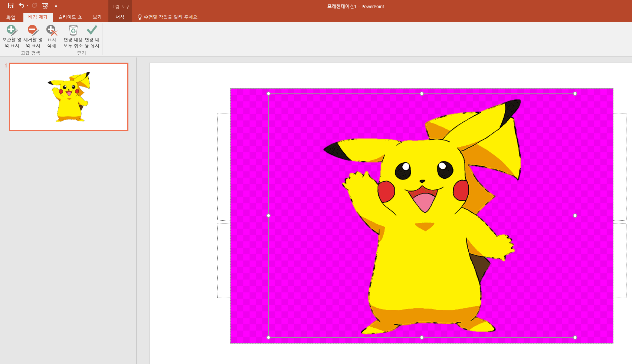This screenshot has width=632, height=364.
Task: Click bottom-middle handle of the marquee
Action: point(422,337)
